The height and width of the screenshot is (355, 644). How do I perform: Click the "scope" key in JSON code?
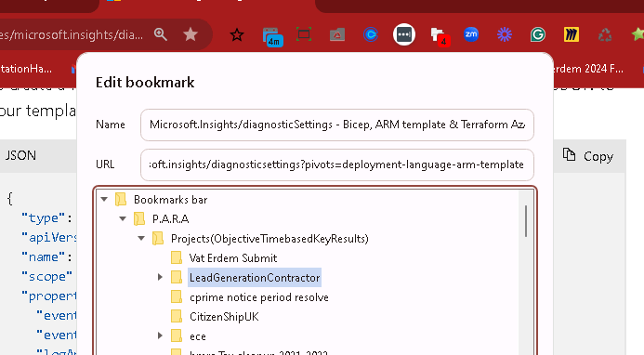point(46,277)
